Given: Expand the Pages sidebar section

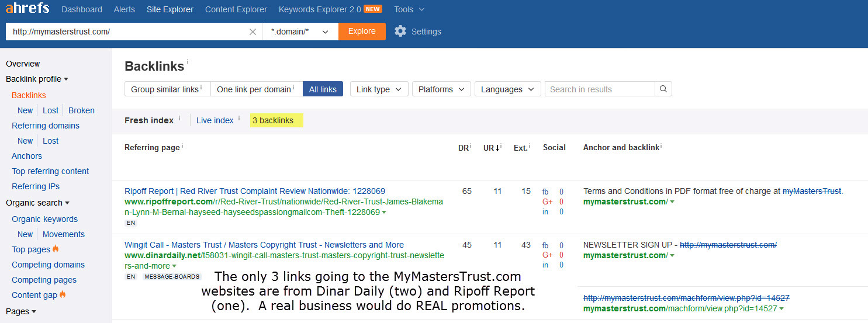Looking at the screenshot, I should point(21,311).
